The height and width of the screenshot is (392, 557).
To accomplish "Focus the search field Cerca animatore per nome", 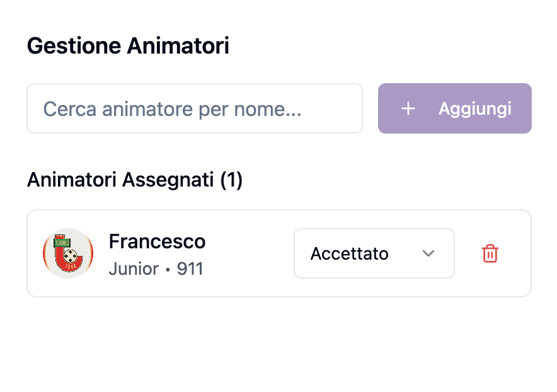I will coord(194,108).
